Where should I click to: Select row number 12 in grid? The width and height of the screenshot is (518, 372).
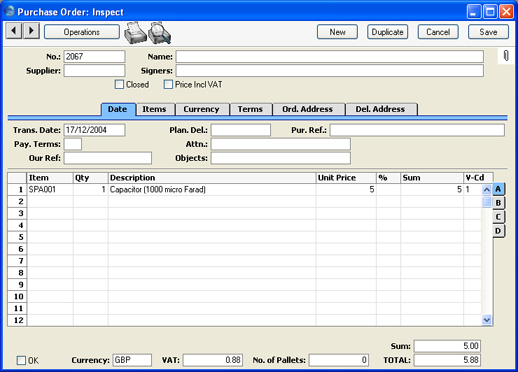pyautogui.click(x=17, y=320)
